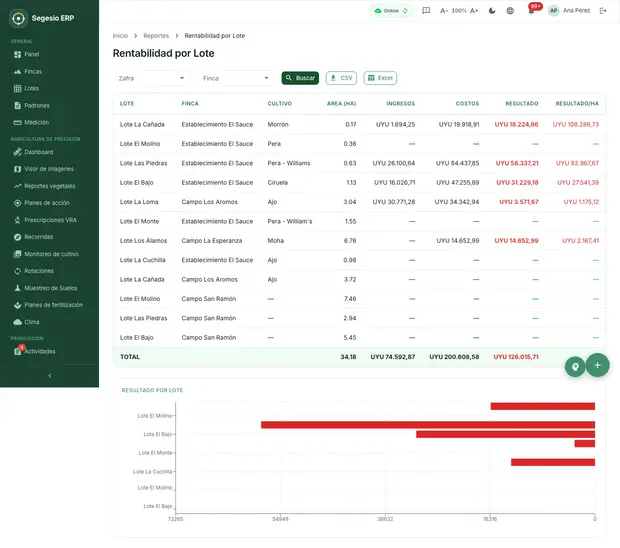This screenshot has height=548, width=620.
Task: Click the Segesio ERP logo icon
Action: tap(18, 18)
